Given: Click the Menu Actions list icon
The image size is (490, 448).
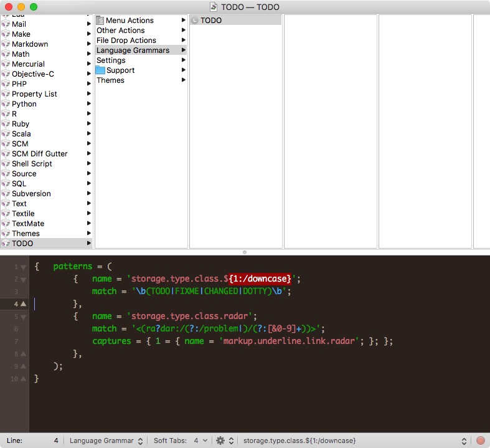Looking at the screenshot, I should tap(100, 21).
